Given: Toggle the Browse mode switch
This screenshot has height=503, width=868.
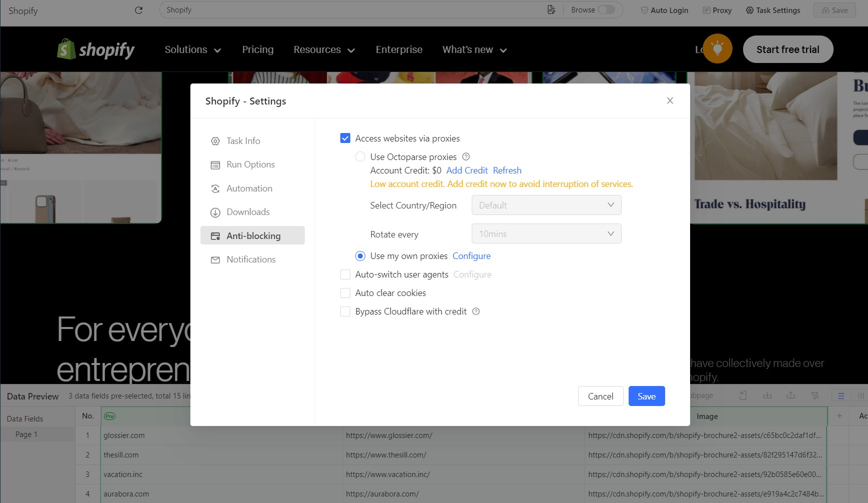Looking at the screenshot, I should (606, 10).
